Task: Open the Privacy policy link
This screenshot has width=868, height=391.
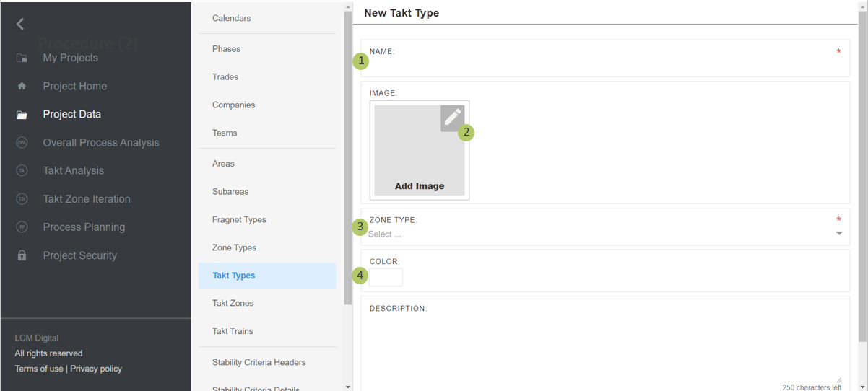Action: (96, 369)
